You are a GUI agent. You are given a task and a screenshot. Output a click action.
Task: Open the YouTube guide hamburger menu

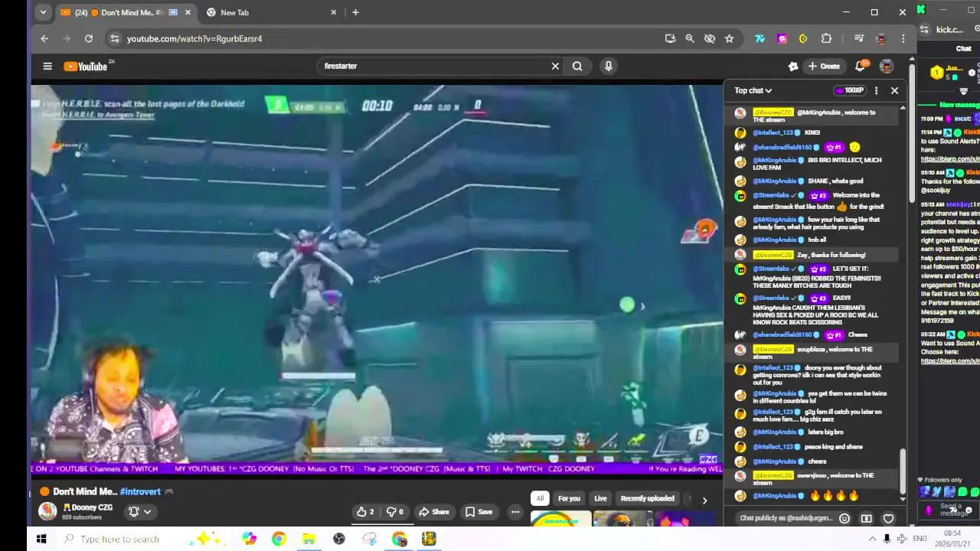(47, 67)
